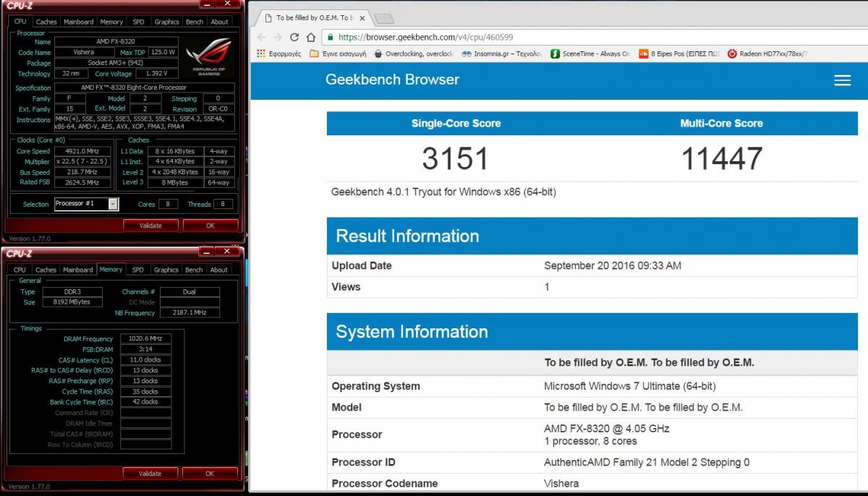Click the 'AMD FX-8320 @ 4.05 GHz' processor text
This screenshot has width=868, height=496.
point(607,428)
